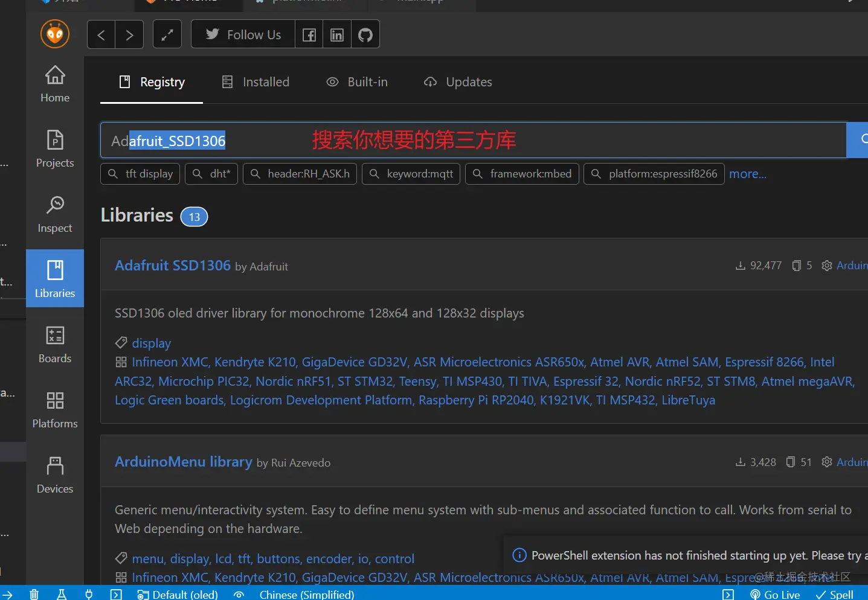This screenshot has width=868, height=600.
Task: Select the 'tft display' search suggestion
Action: (x=141, y=174)
